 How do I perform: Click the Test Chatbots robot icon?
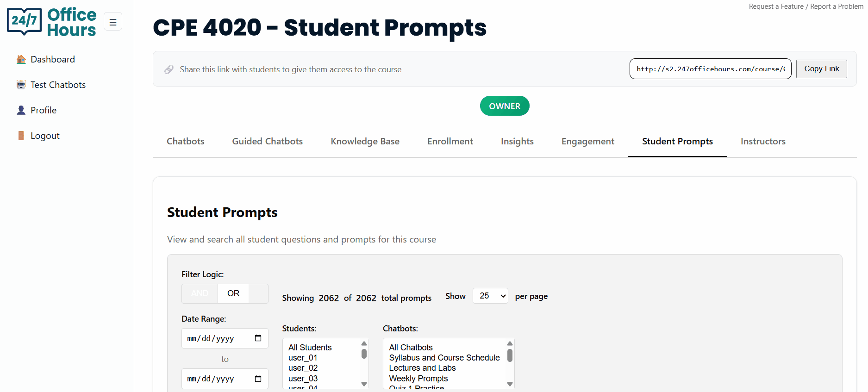pos(21,85)
